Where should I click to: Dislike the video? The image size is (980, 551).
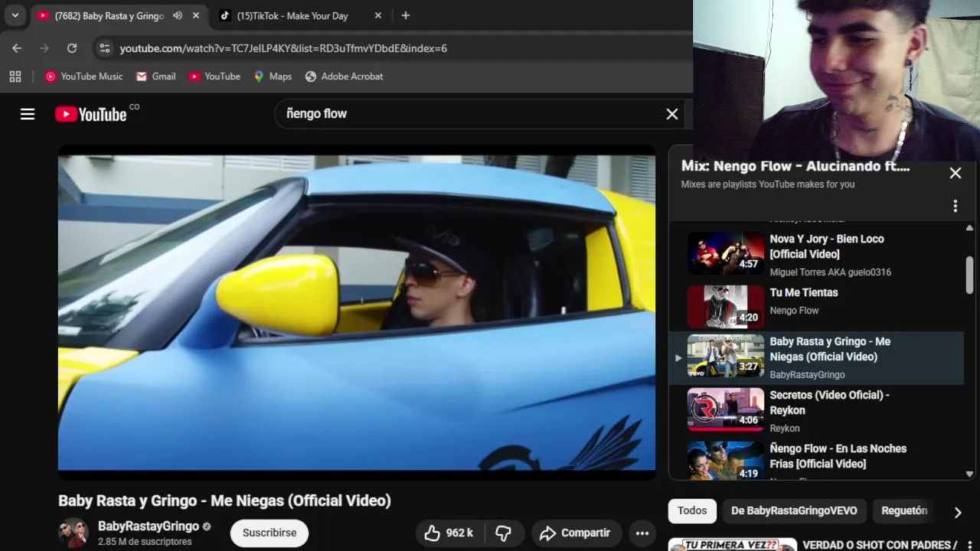point(503,533)
